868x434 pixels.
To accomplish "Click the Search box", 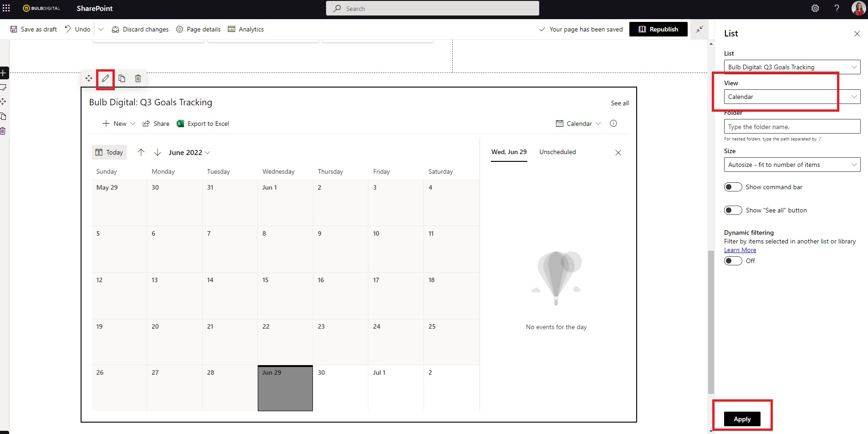I will click(x=432, y=8).
